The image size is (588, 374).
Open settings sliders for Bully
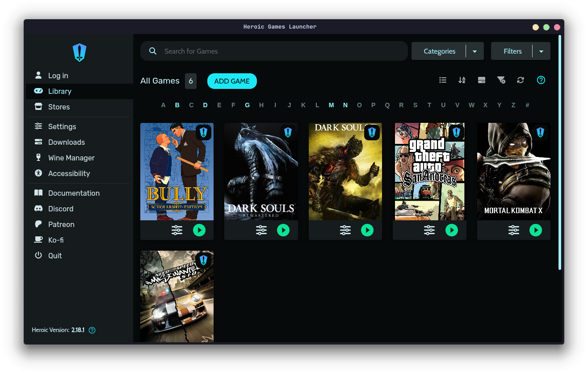[177, 230]
